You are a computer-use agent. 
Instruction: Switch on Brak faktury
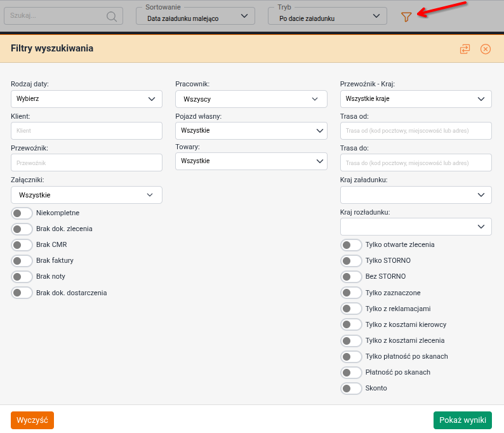22,261
